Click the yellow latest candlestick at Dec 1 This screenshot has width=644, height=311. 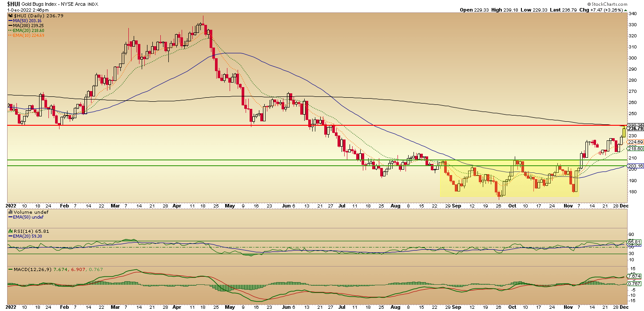(x=624, y=132)
